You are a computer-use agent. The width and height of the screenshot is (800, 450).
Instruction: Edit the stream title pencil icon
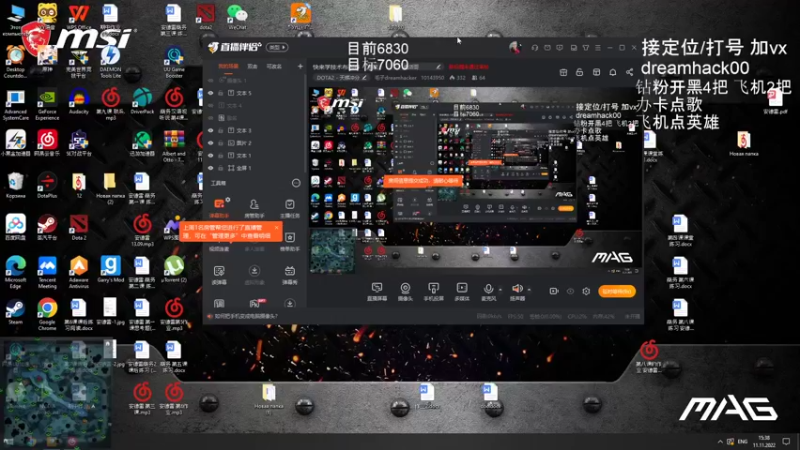click(438, 67)
